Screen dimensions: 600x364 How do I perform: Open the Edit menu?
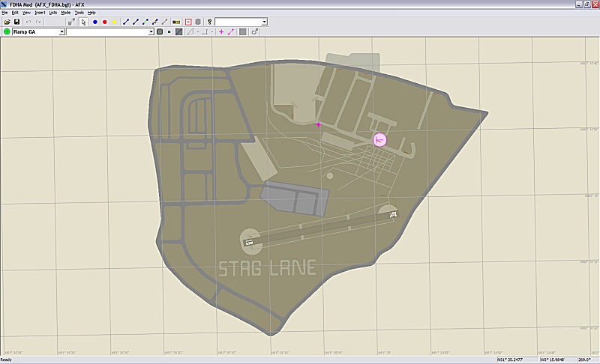[15, 13]
